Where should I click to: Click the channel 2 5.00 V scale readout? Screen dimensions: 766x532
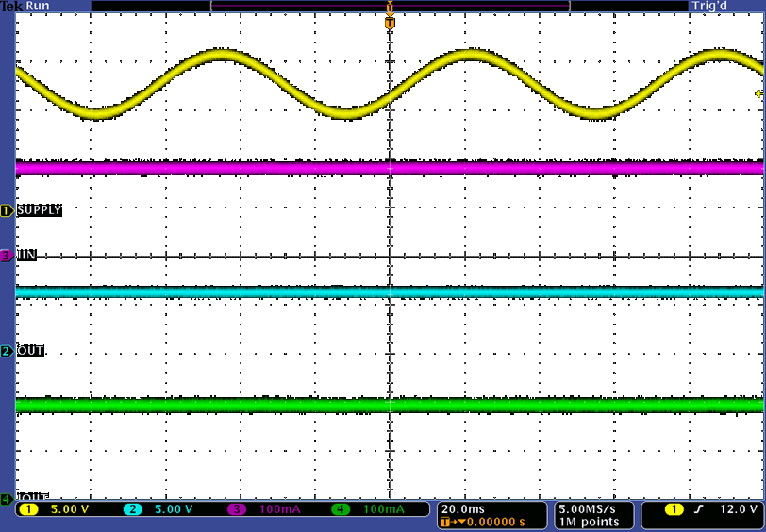174,509
